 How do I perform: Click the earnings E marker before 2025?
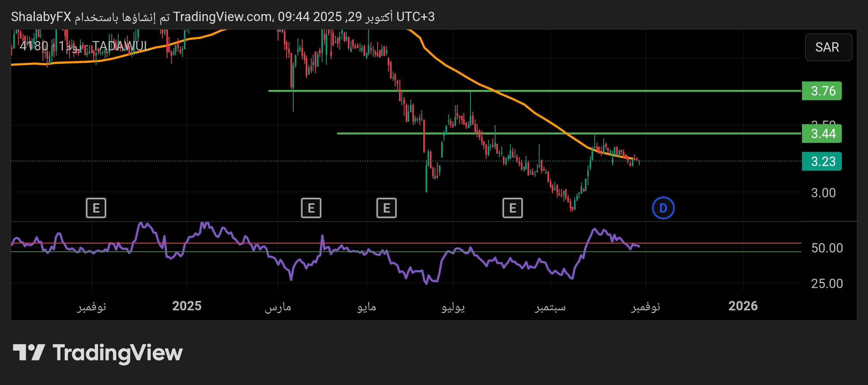tap(96, 208)
